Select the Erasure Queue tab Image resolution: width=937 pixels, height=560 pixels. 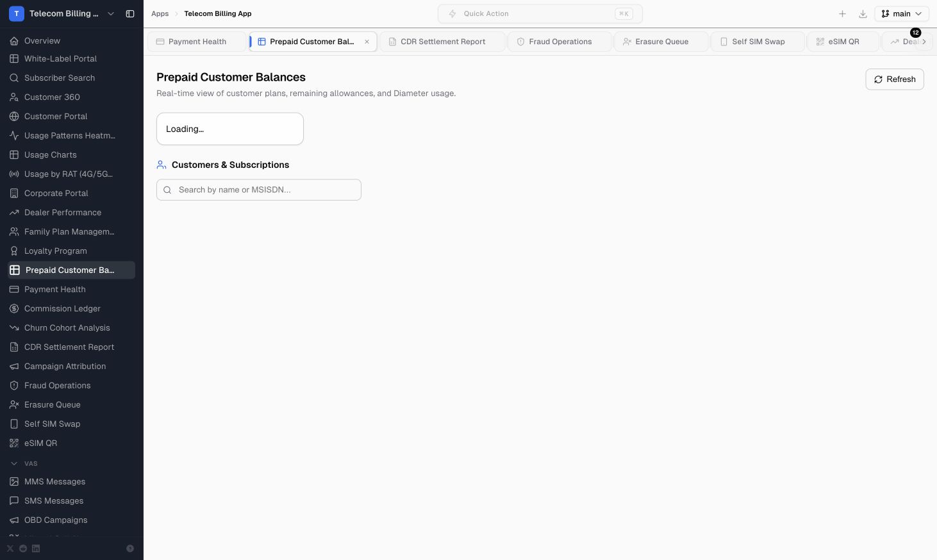click(x=661, y=42)
